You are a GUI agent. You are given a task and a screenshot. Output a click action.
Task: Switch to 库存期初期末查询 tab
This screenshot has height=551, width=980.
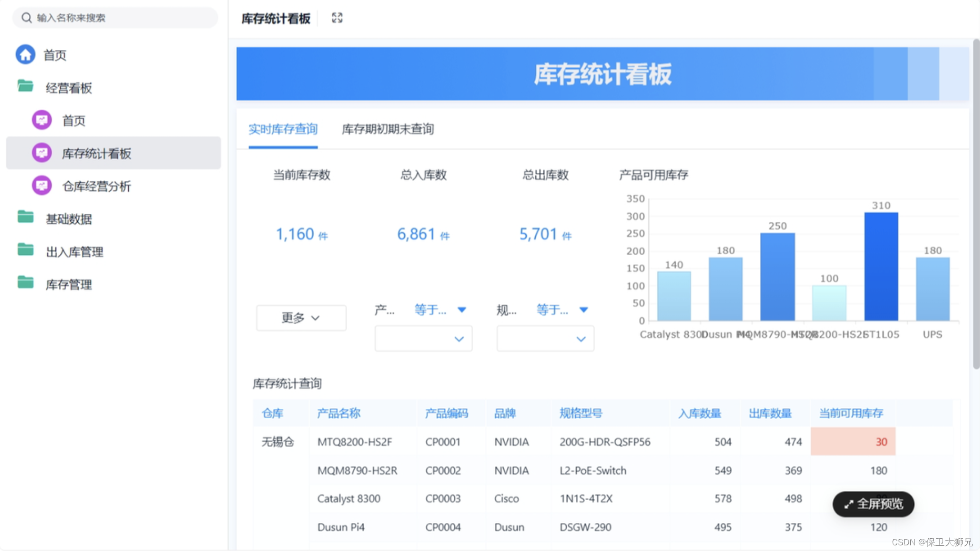click(x=387, y=129)
